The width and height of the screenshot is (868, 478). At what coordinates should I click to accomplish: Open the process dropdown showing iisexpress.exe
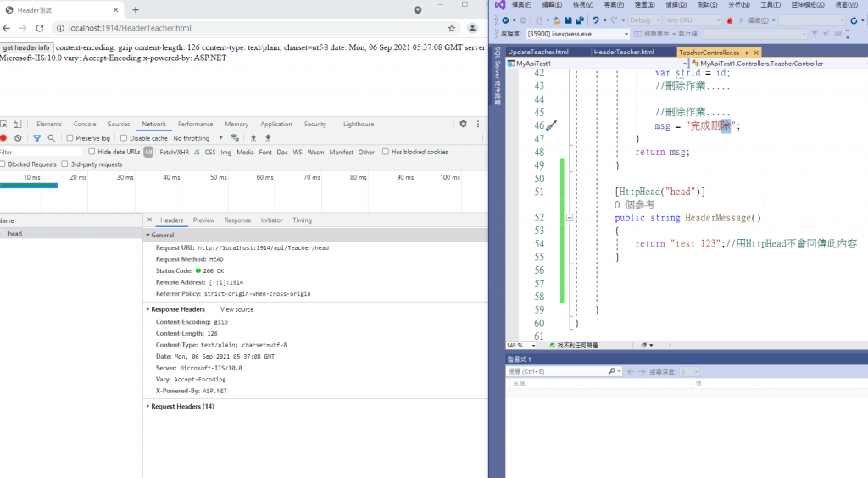pyautogui.click(x=577, y=34)
